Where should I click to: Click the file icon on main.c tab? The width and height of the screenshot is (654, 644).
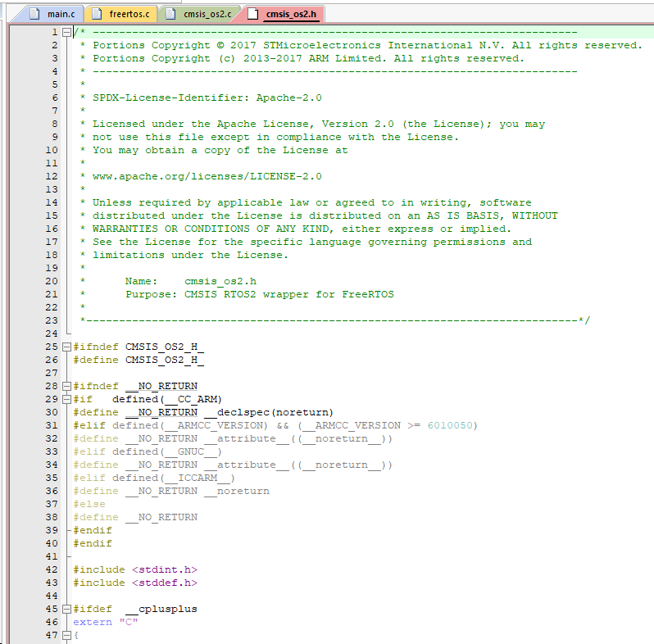(35, 14)
